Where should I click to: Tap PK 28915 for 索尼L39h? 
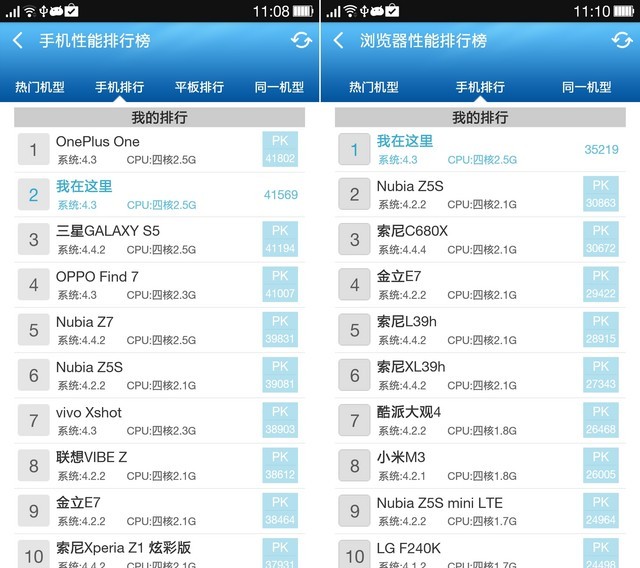point(601,330)
